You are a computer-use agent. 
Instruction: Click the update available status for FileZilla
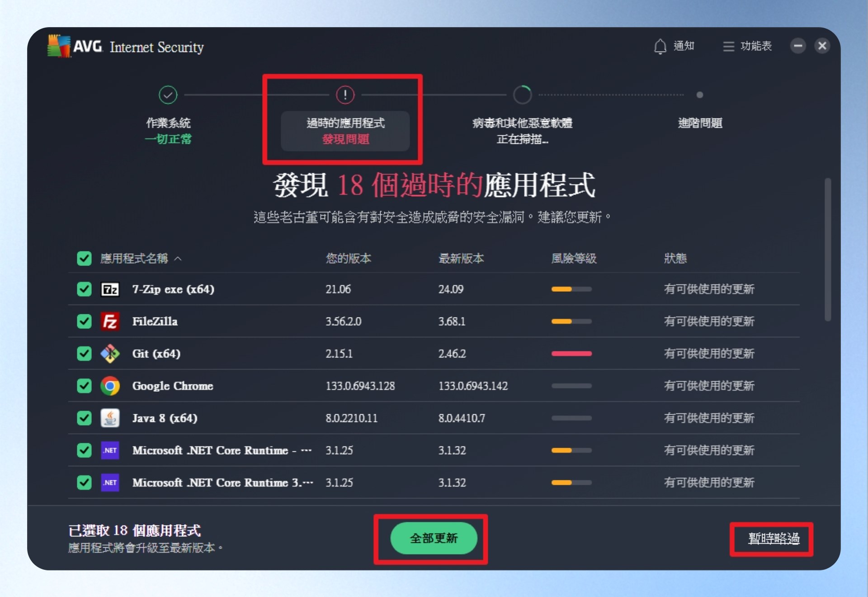point(709,322)
